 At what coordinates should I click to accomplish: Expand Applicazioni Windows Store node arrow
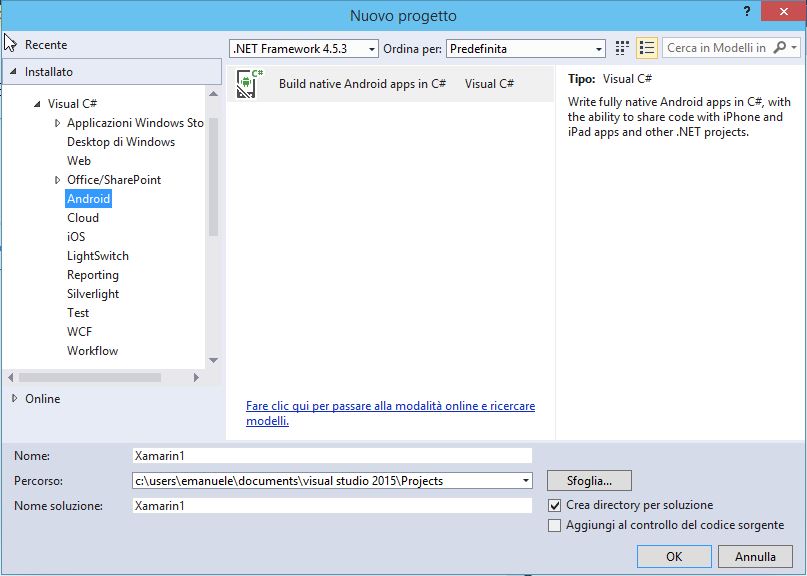(x=57, y=123)
